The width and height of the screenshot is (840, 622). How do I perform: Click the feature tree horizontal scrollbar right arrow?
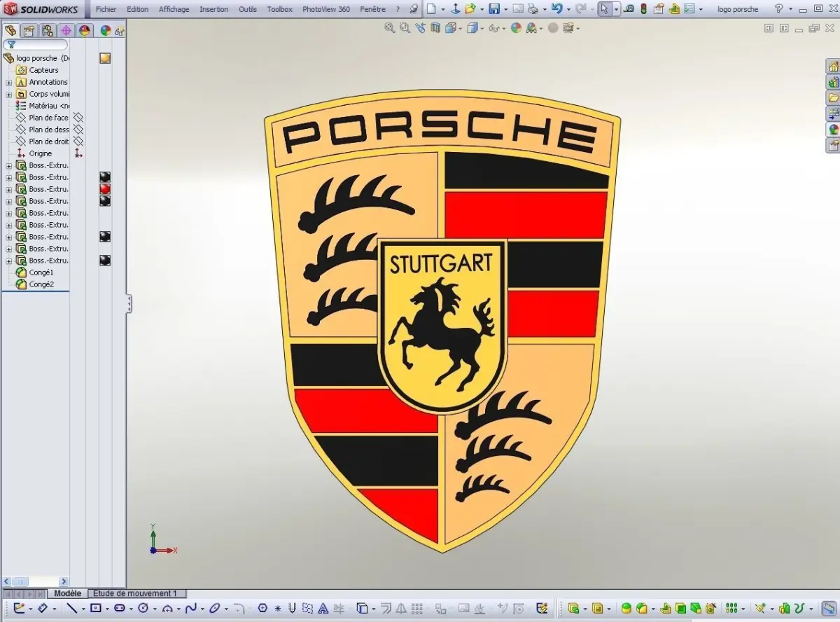(64, 581)
